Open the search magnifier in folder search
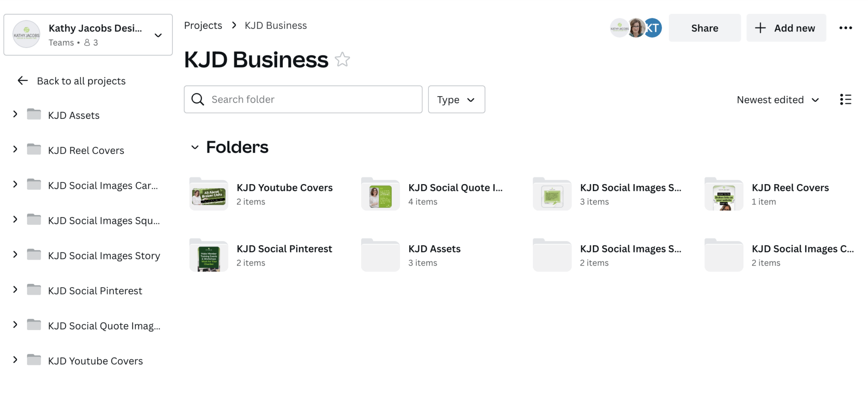 click(x=198, y=99)
